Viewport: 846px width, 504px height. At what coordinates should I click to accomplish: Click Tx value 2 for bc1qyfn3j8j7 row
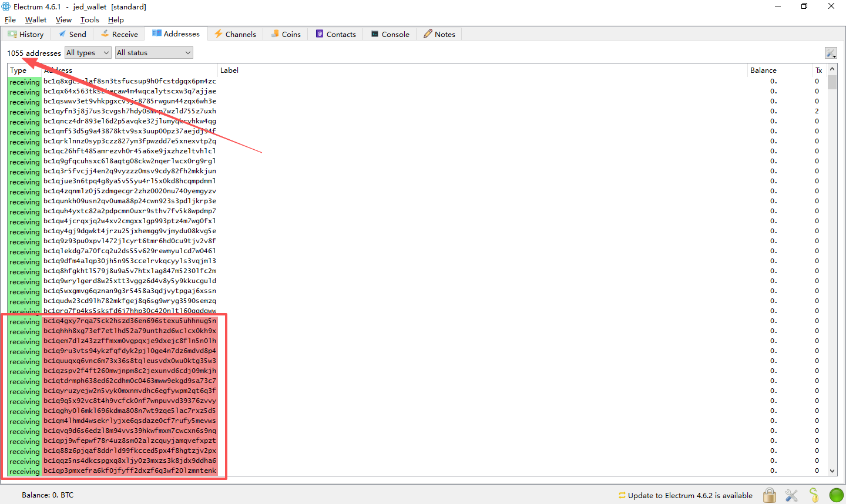(x=817, y=111)
